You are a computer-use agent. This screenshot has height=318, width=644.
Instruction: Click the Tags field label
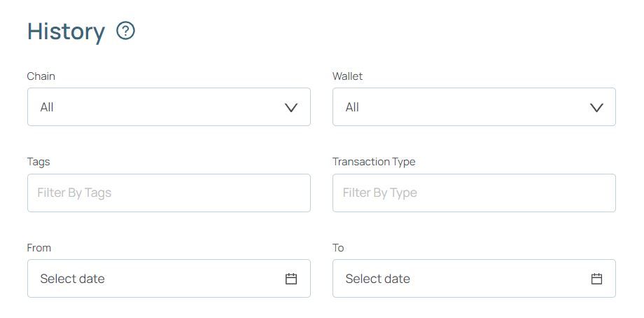tap(38, 162)
